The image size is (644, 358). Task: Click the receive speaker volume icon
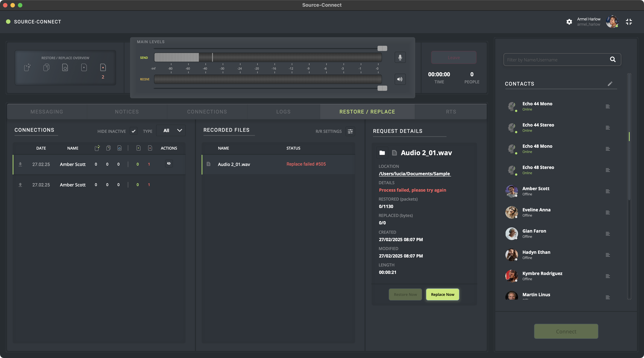pyautogui.click(x=400, y=79)
